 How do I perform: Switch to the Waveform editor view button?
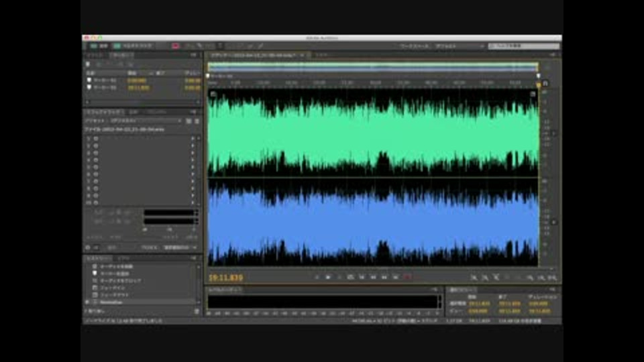(99, 46)
